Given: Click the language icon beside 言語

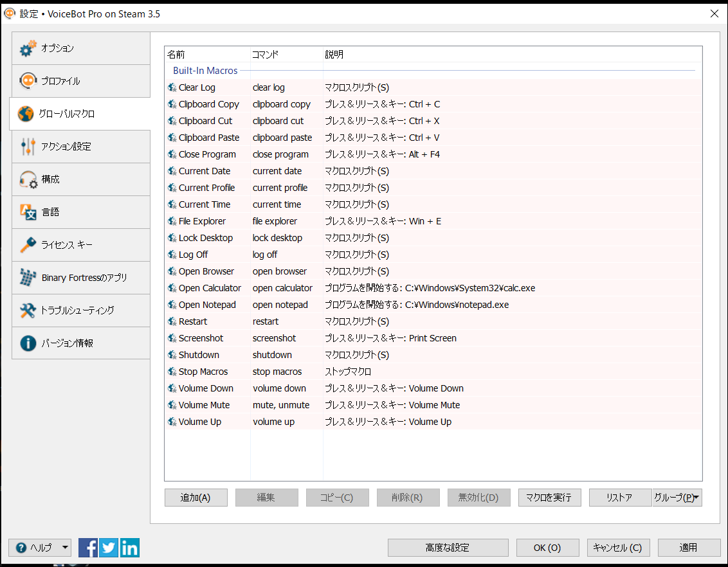Looking at the screenshot, I should [28, 212].
